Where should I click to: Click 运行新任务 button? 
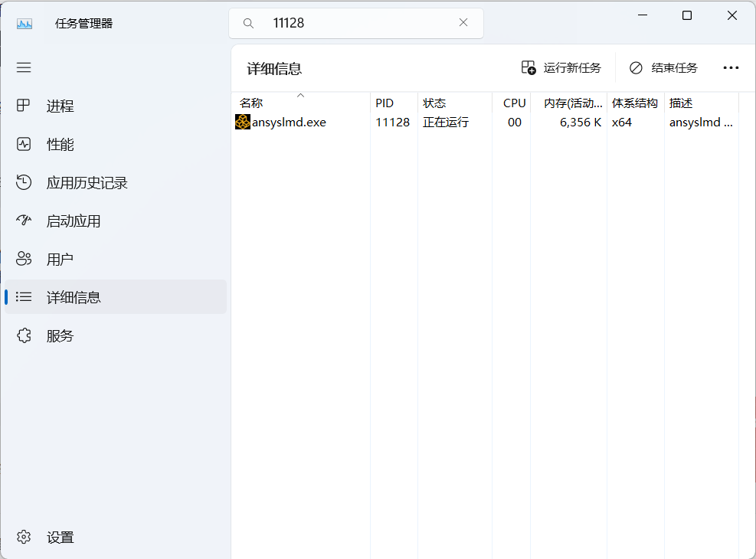pos(561,67)
